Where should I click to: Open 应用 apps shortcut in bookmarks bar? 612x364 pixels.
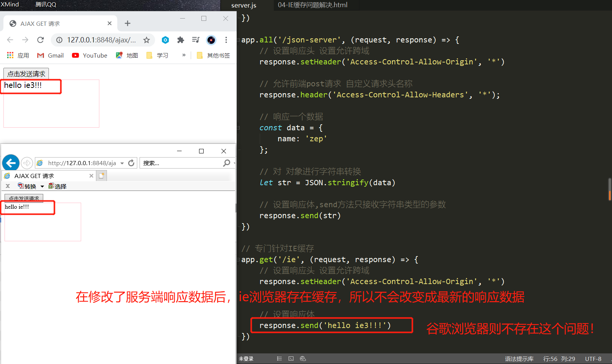coord(18,55)
